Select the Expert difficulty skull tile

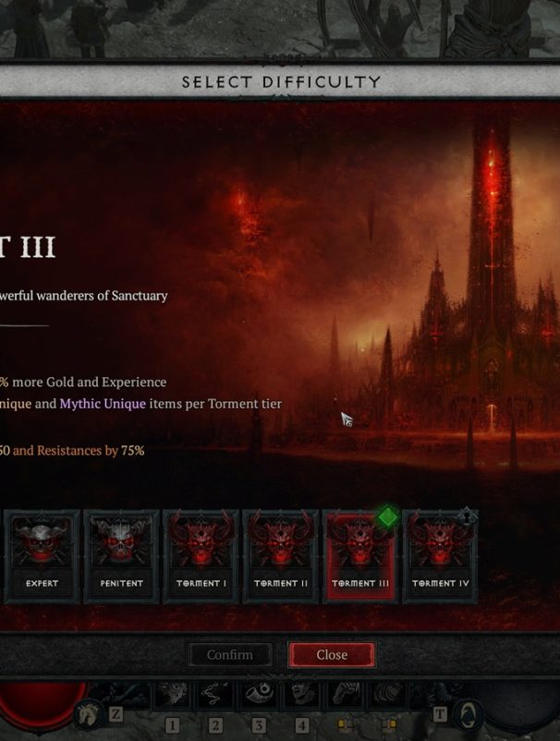point(42,556)
